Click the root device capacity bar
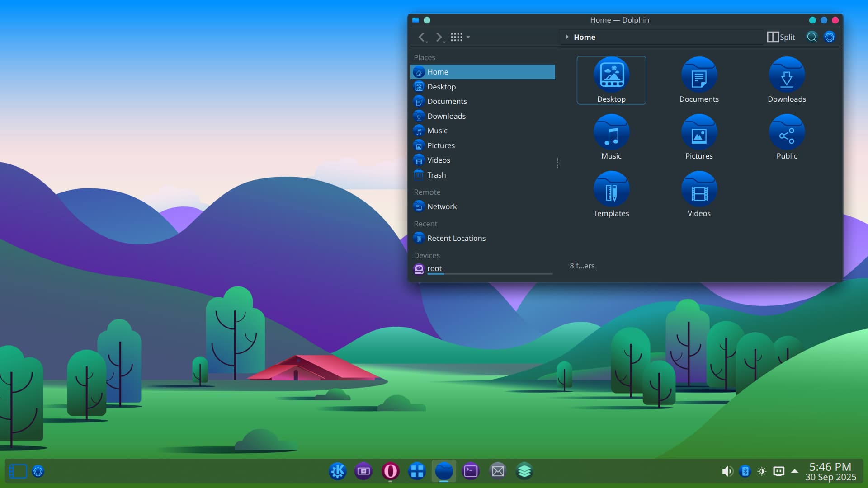The image size is (868, 488). (490, 274)
